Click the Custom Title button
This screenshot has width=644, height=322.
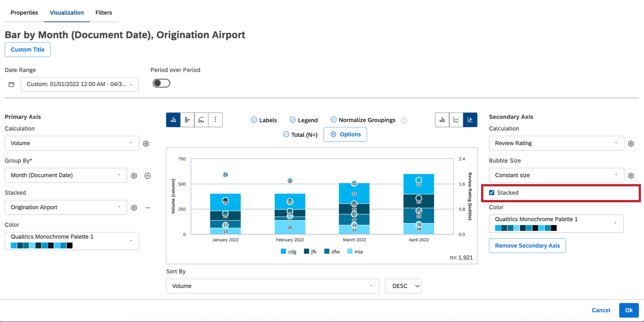coord(28,50)
